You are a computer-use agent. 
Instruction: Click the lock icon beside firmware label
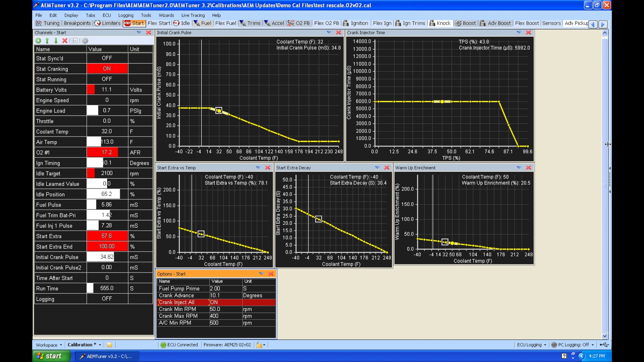tap(259, 345)
